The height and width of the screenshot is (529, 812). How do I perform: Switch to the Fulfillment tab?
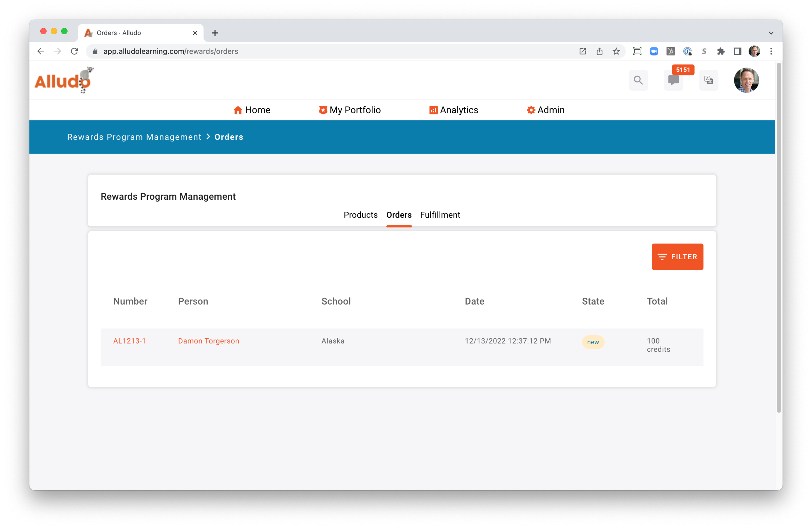pyautogui.click(x=440, y=215)
